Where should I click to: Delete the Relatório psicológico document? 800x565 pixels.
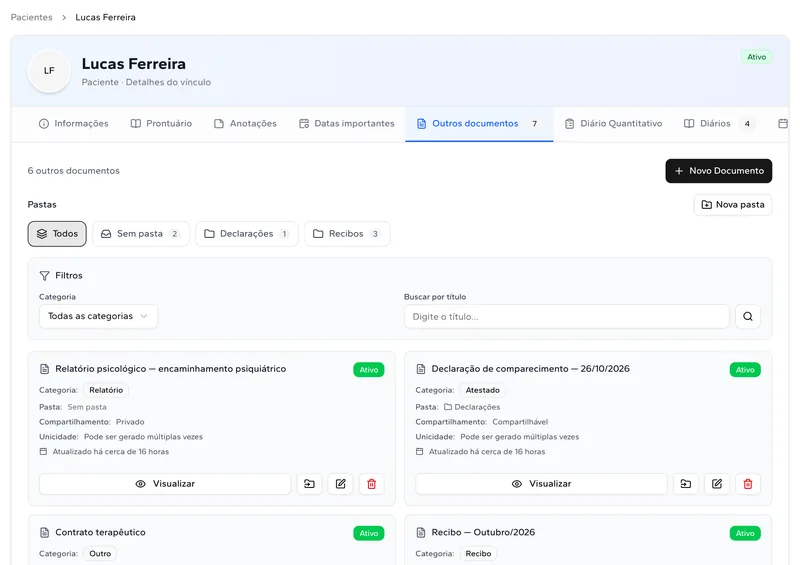pos(371,484)
